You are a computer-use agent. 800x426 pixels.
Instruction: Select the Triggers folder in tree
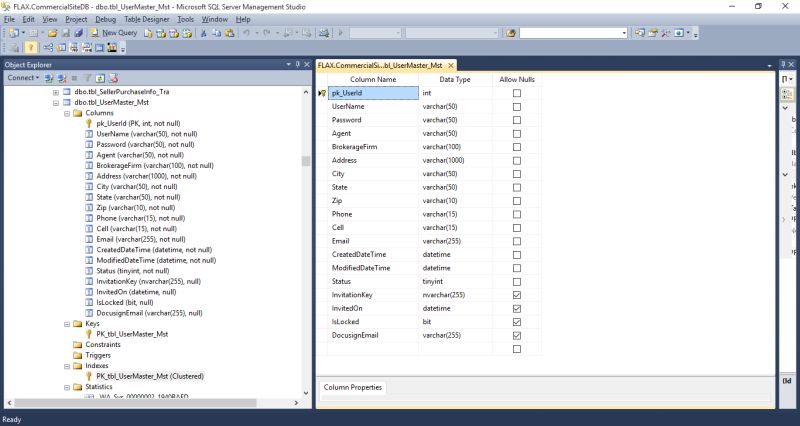[x=92, y=355]
